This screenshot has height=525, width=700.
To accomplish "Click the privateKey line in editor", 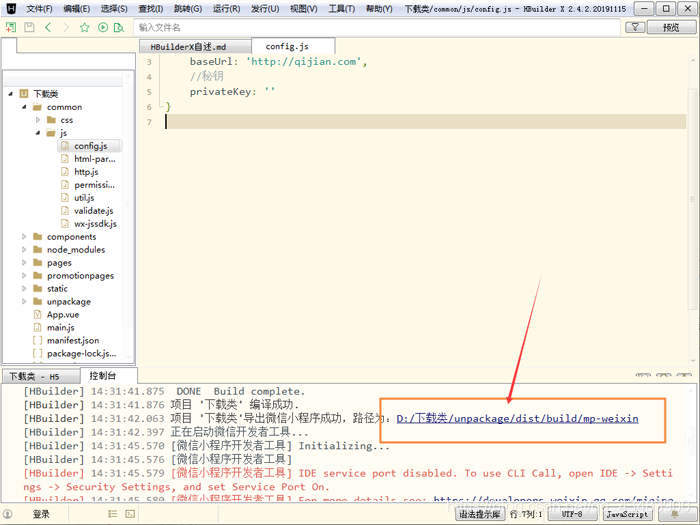I will [x=233, y=92].
